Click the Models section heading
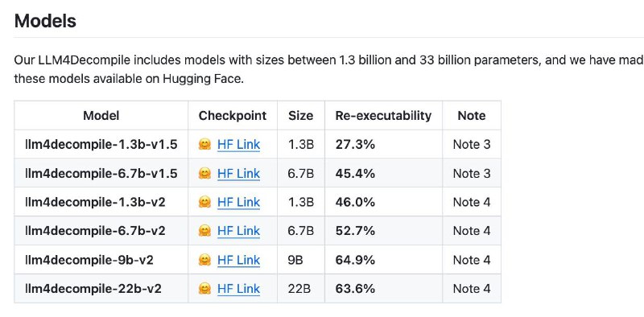 click(45, 21)
